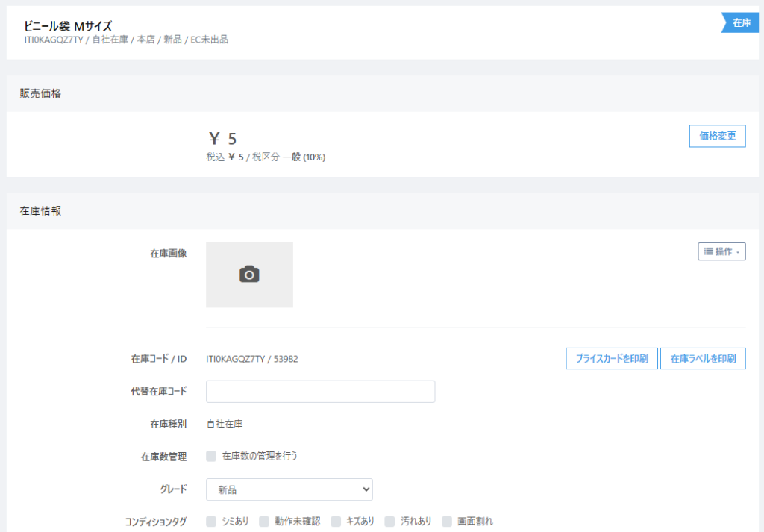
Task: Expand the グレード dropdown showing 新品
Action: point(289,489)
